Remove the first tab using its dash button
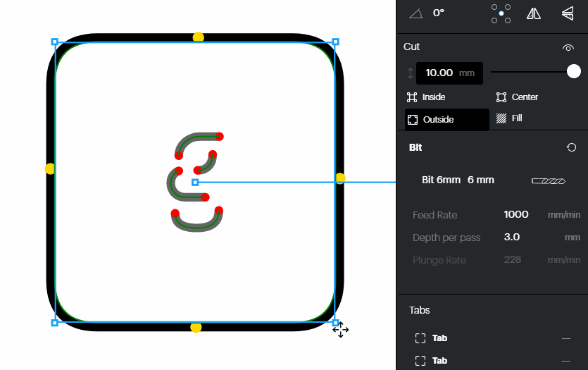Screen dimensions: 588x370 point(565,339)
